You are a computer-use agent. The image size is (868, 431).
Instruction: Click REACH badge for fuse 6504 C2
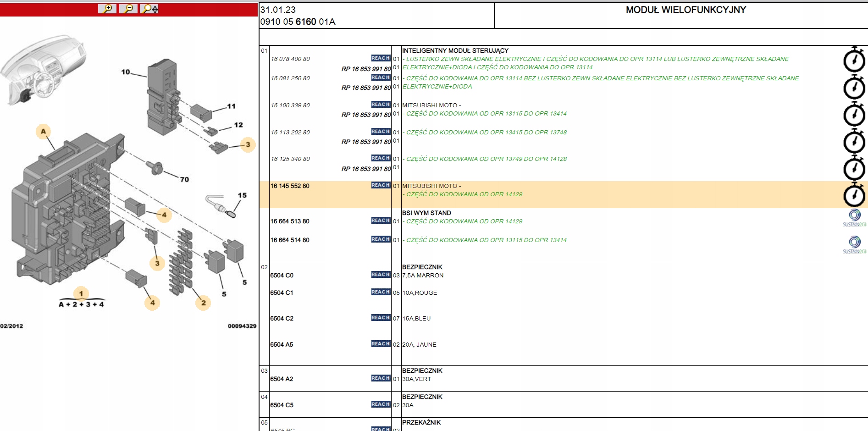tap(381, 318)
